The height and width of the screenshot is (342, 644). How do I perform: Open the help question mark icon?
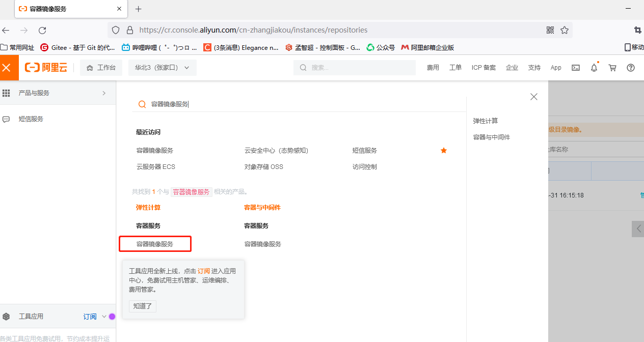631,68
